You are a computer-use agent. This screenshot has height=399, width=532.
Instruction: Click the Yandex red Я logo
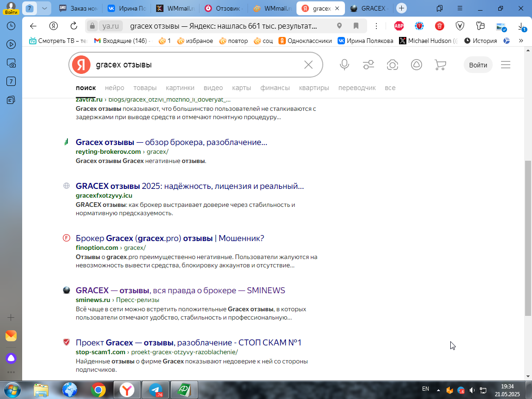81,65
